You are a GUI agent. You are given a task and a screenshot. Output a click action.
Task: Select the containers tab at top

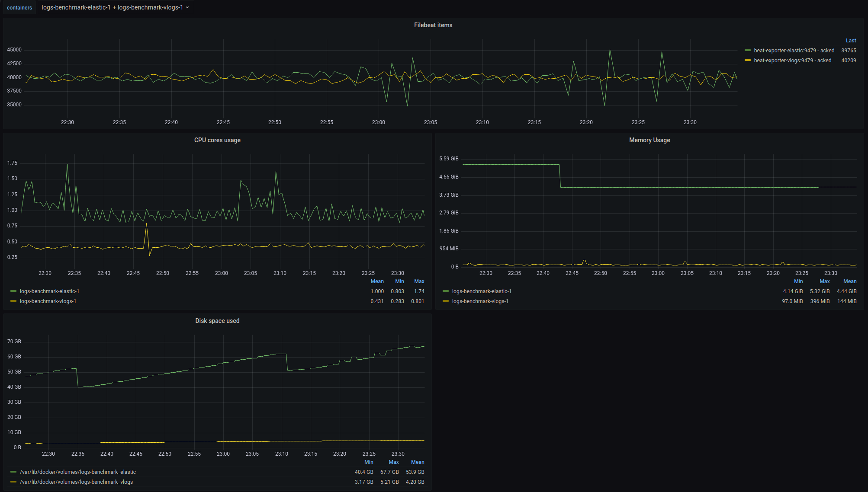tap(19, 7)
